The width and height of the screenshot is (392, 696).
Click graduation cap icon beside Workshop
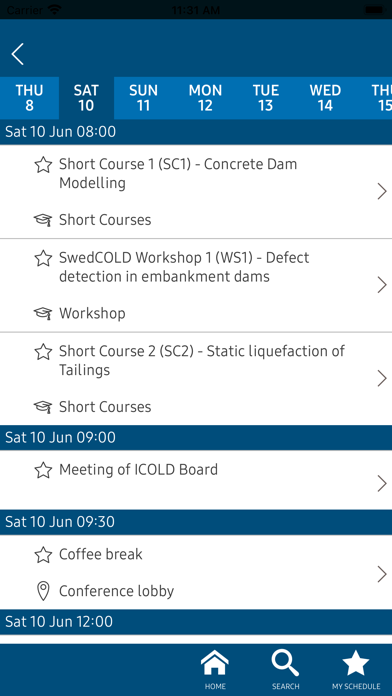pos(43,313)
